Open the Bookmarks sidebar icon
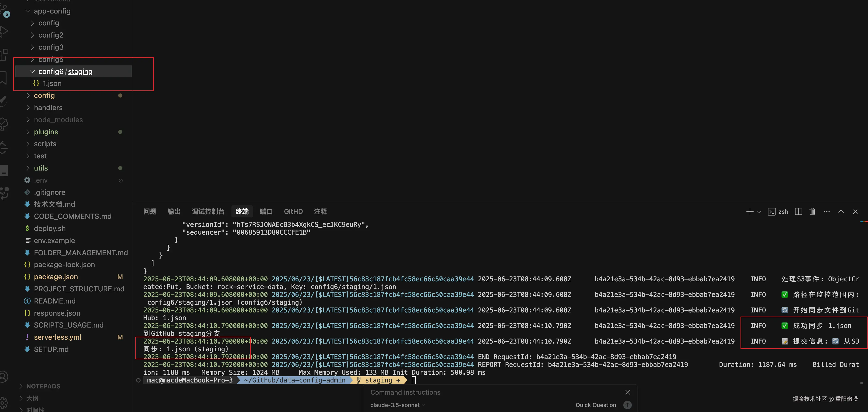The image size is (868, 412). pos(3,78)
